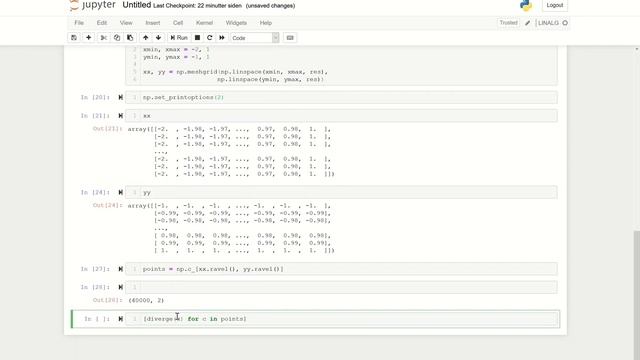
Task: Open the Cell menu
Action: click(x=178, y=23)
